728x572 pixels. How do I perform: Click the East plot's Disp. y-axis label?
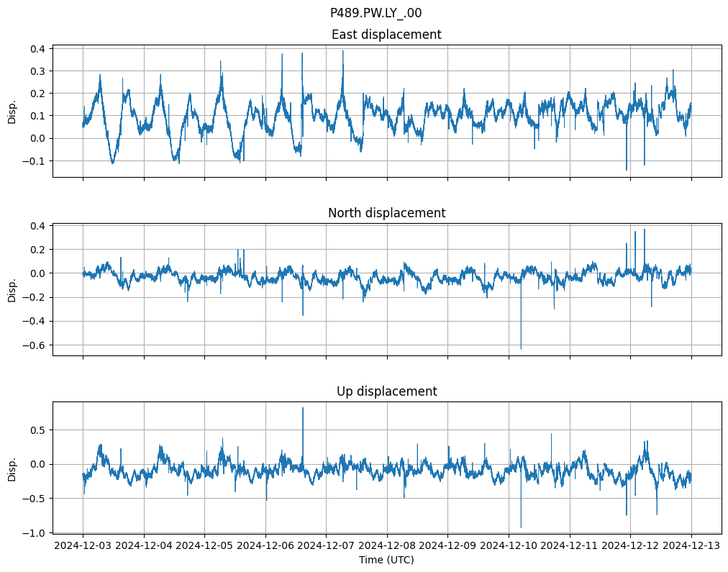12,112
